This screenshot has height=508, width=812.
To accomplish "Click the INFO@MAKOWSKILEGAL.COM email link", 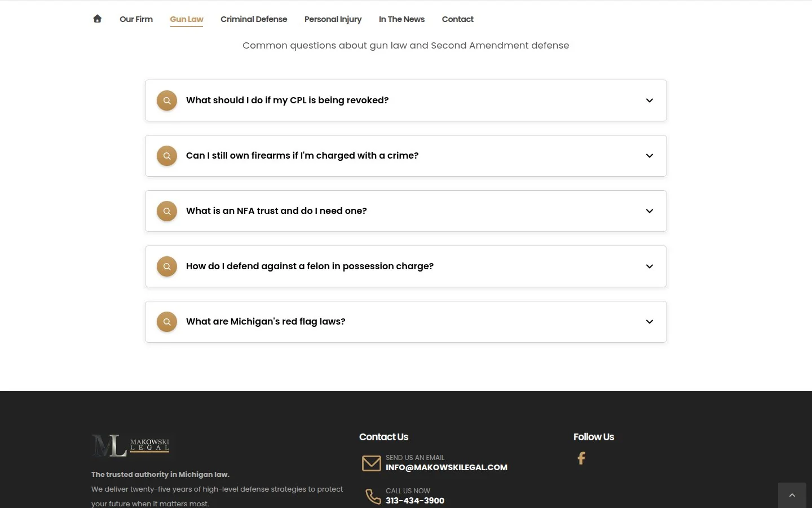I will click(x=447, y=467).
